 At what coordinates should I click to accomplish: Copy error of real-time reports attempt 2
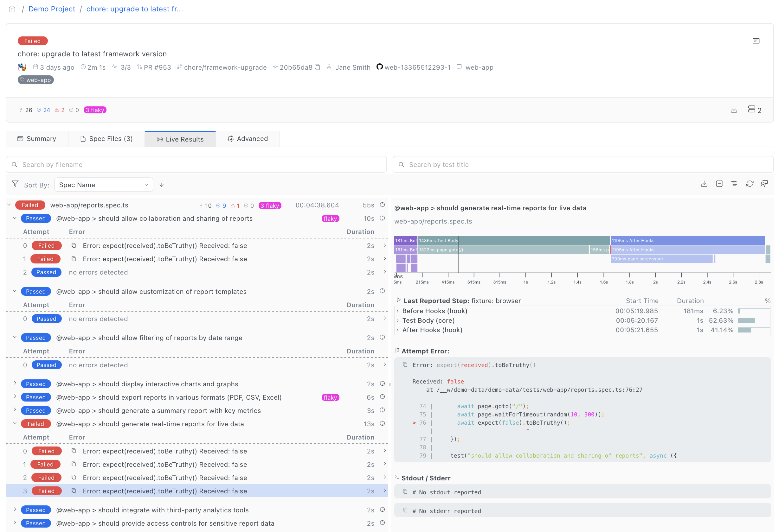pos(74,477)
